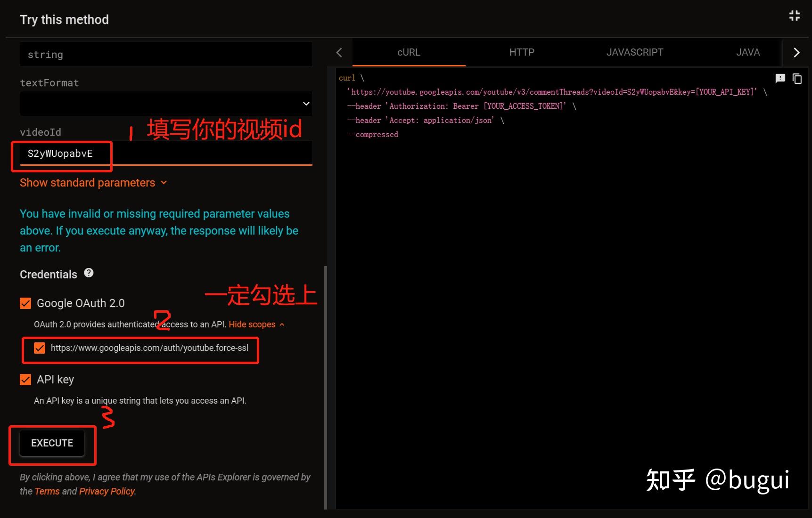Click the videoId input field

tap(166, 154)
